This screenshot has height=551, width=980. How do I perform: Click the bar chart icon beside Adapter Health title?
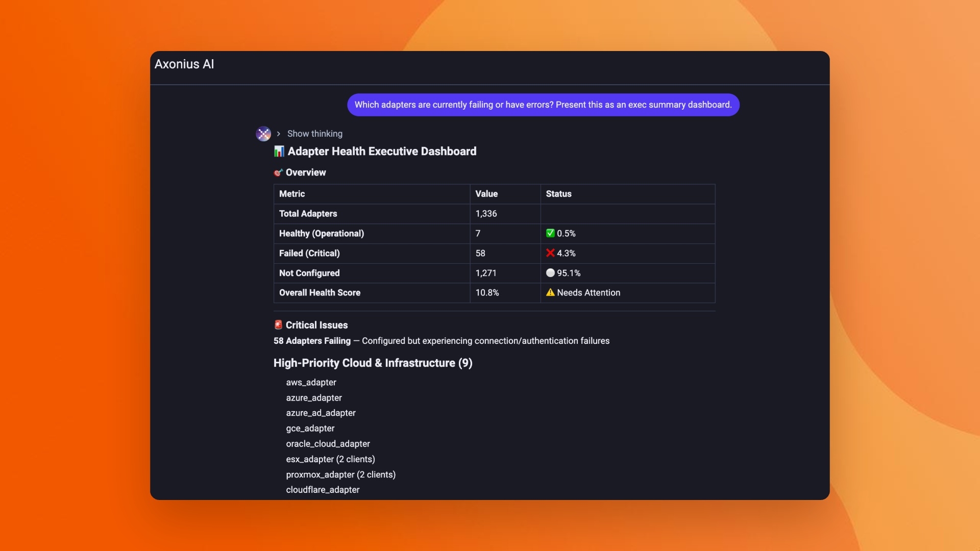pyautogui.click(x=279, y=152)
